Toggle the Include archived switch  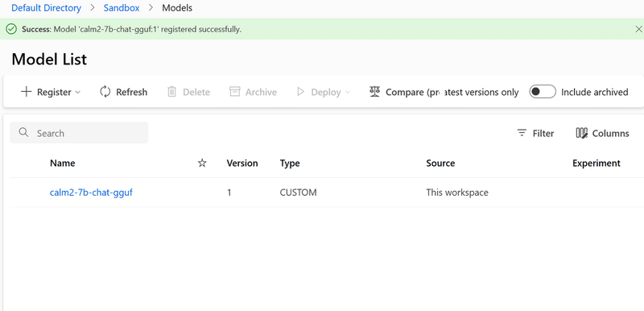542,92
